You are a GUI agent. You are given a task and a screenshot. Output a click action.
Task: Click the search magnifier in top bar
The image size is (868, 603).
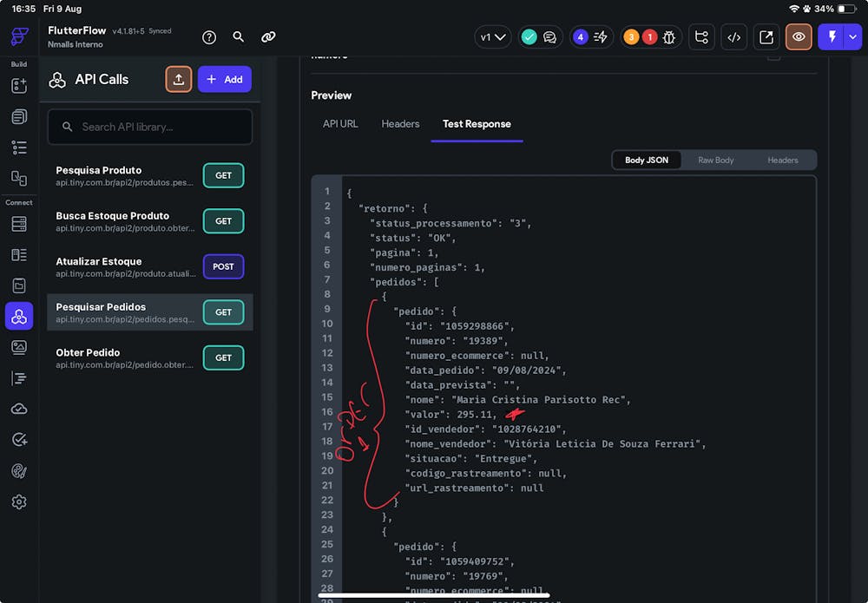(239, 36)
